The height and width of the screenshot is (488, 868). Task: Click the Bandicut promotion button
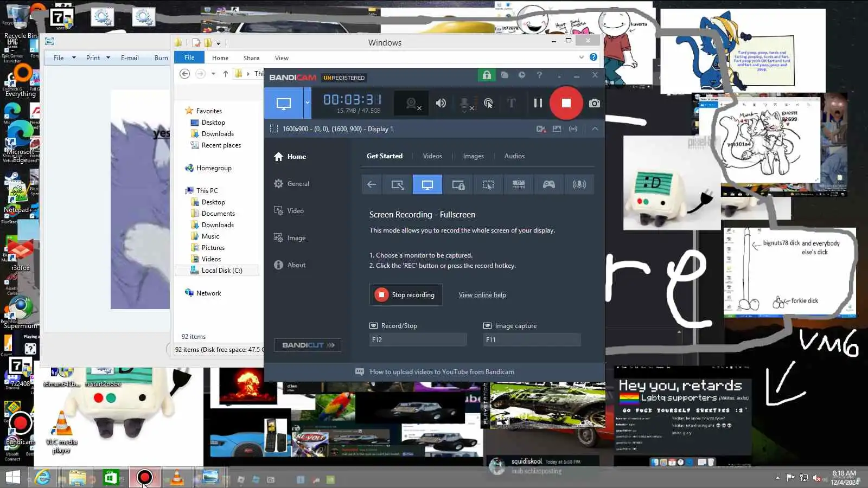point(308,345)
